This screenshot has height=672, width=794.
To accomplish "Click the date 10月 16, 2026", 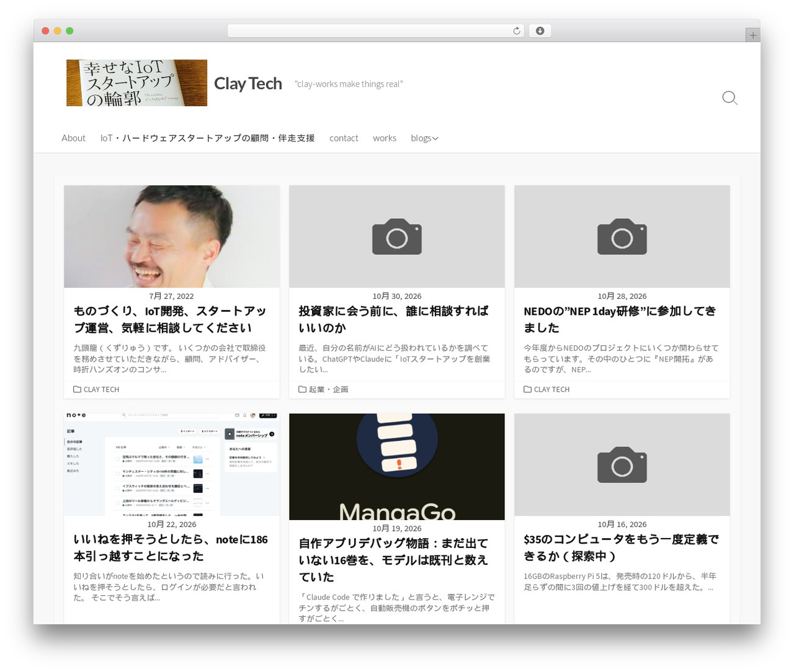I will pos(622,524).
